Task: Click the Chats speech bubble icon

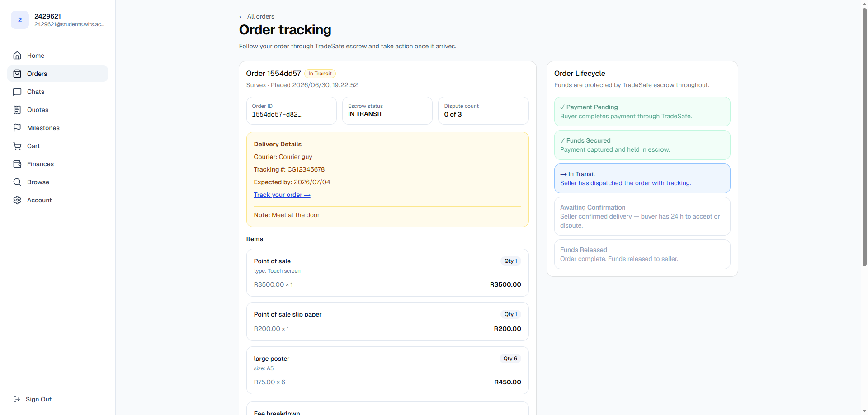Action: click(x=17, y=92)
